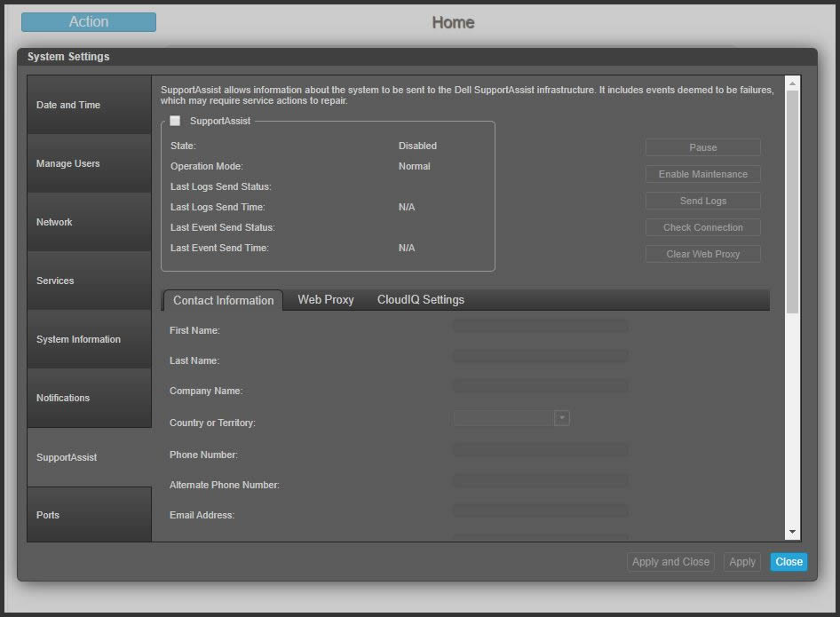Screen dimensions: 840x617
Task: Select Manage Users in sidebar
Action: click(89, 163)
